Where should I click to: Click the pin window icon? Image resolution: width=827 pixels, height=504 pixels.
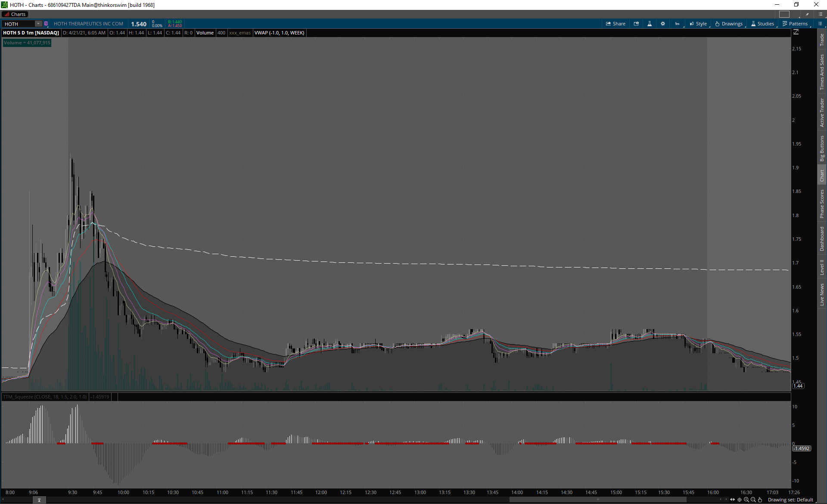click(x=807, y=14)
